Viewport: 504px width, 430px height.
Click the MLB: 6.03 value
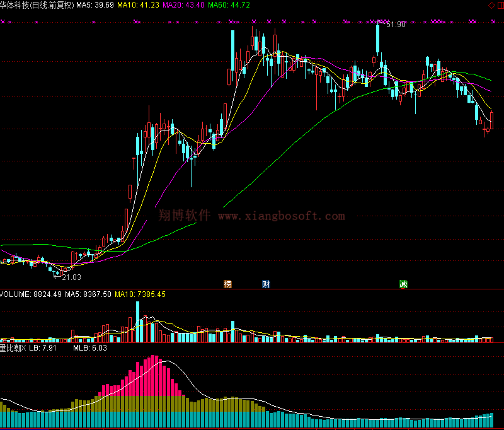tap(90, 348)
